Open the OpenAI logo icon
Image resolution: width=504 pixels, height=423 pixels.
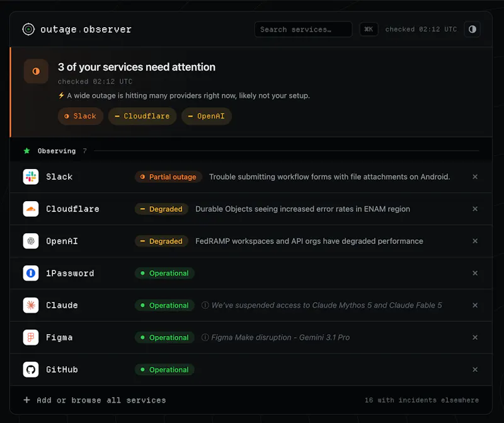click(x=31, y=241)
